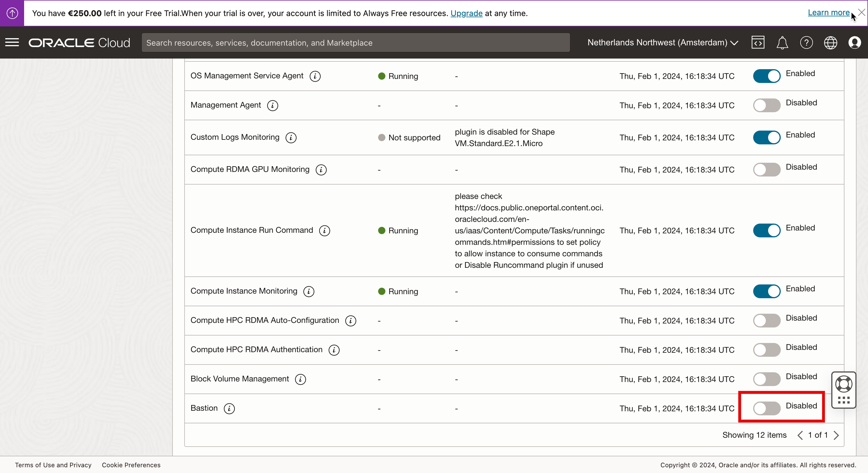Enable the Block Volume Management toggle
This screenshot has height=473, width=868.
click(767, 379)
